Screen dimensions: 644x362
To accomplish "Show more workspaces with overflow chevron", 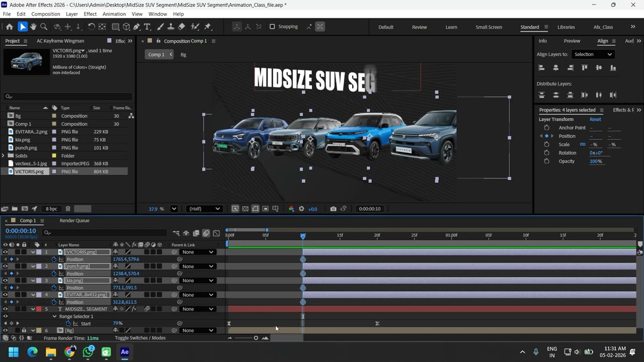I will point(633,27).
